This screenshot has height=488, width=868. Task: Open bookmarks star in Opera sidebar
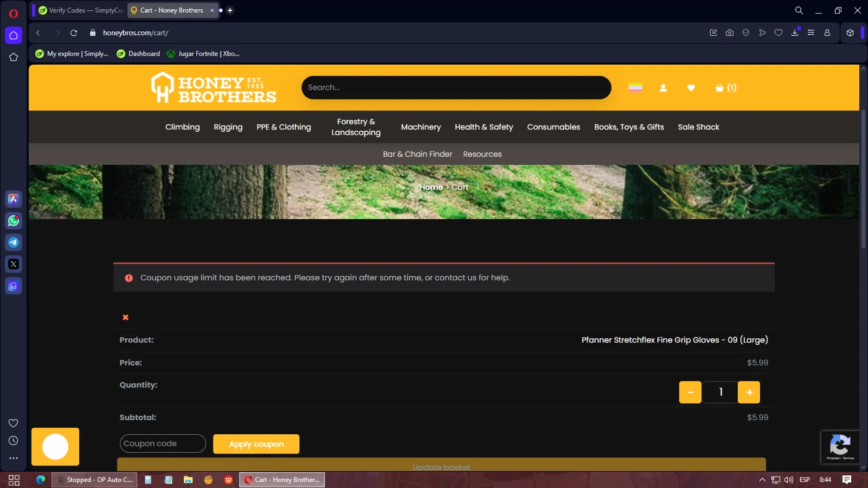pos(13,57)
